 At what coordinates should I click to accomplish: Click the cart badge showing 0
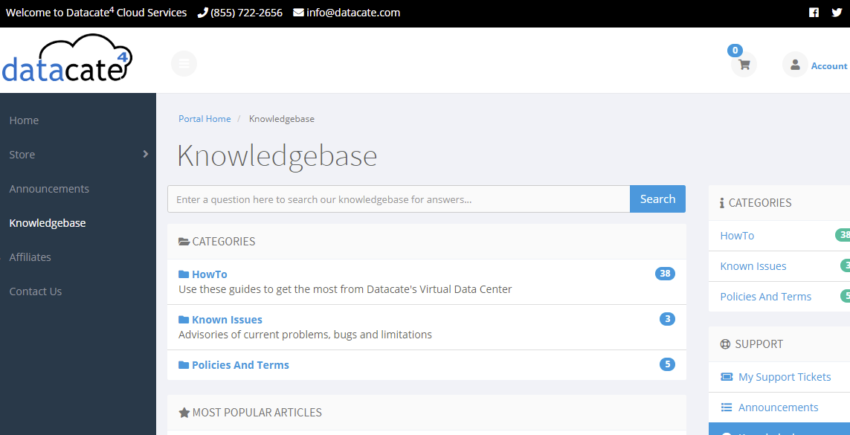click(x=735, y=50)
